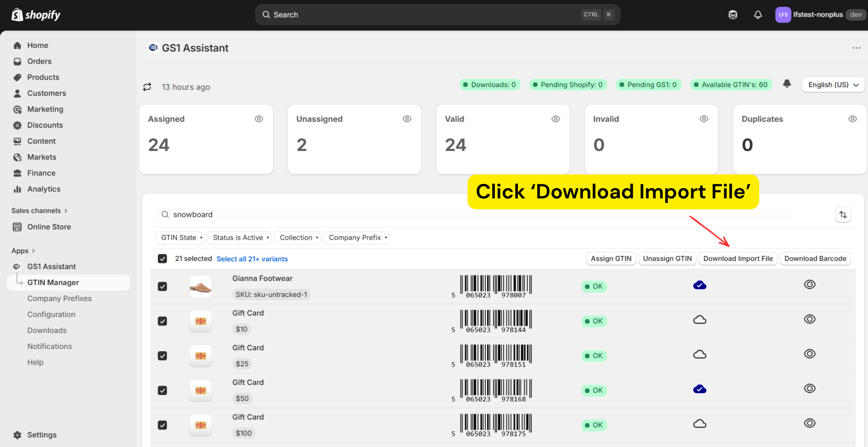
Task: Open the Company Prefix filter dropdown
Action: pyautogui.click(x=356, y=238)
